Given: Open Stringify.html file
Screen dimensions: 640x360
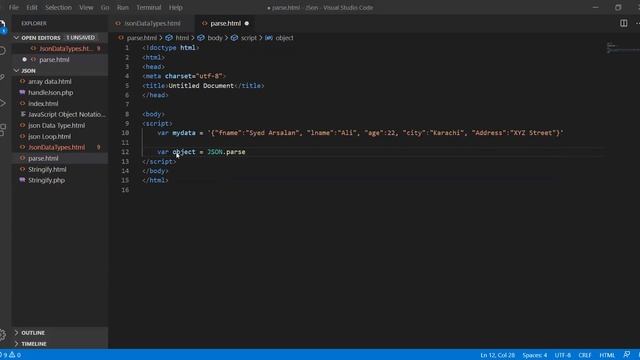Looking at the screenshot, I should [x=47, y=169].
